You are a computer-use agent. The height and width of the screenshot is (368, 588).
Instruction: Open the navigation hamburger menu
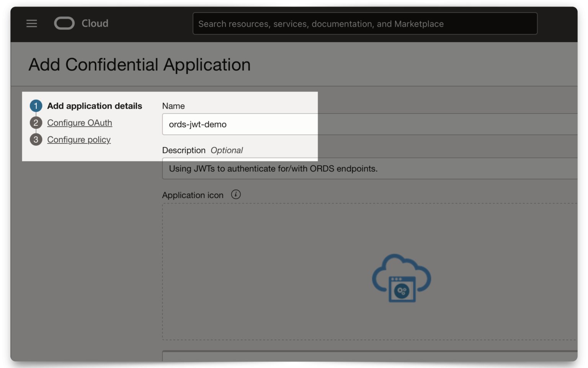(x=31, y=23)
